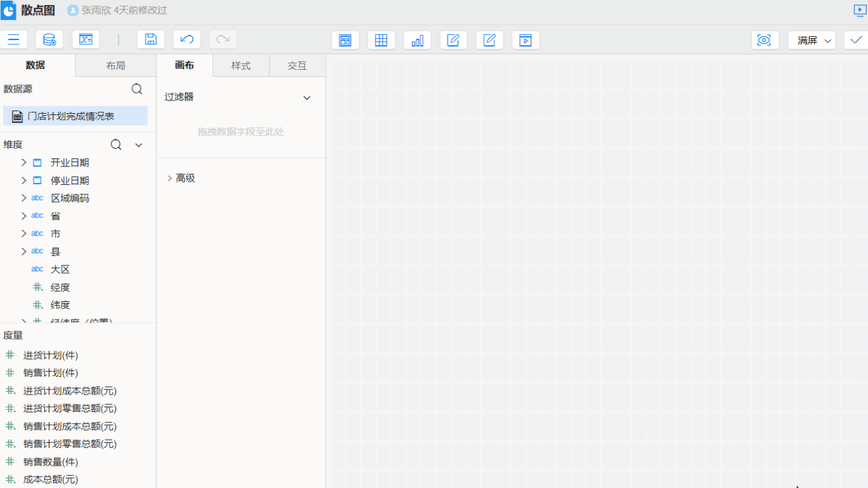Click the layout template icon
The image size is (868, 488).
point(345,41)
